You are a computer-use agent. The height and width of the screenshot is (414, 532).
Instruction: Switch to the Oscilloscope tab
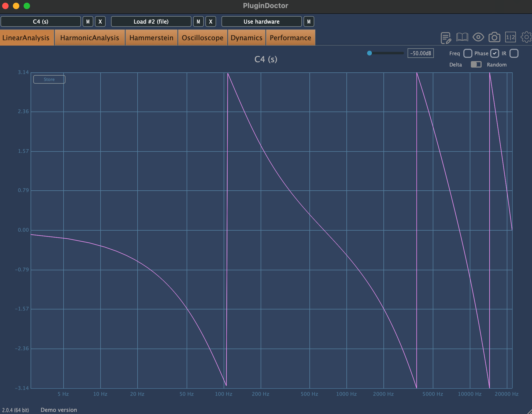[x=202, y=38]
